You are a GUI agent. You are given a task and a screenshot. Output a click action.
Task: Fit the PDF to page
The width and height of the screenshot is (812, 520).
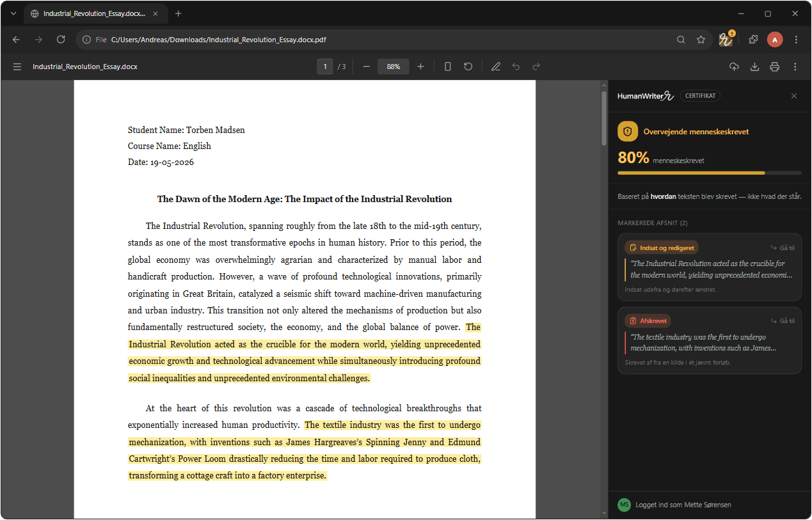(x=448, y=67)
